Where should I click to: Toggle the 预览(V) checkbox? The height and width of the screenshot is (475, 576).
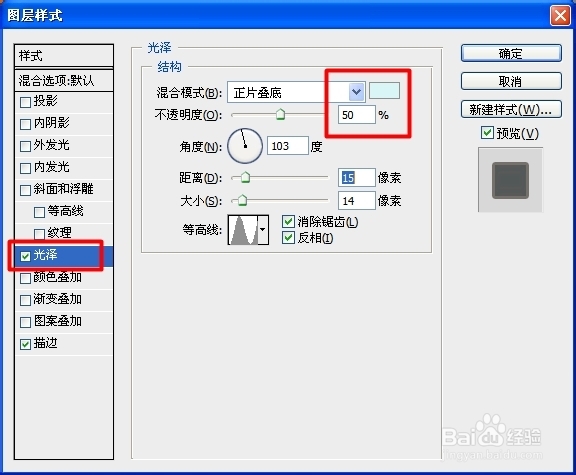tap(487, 133)
